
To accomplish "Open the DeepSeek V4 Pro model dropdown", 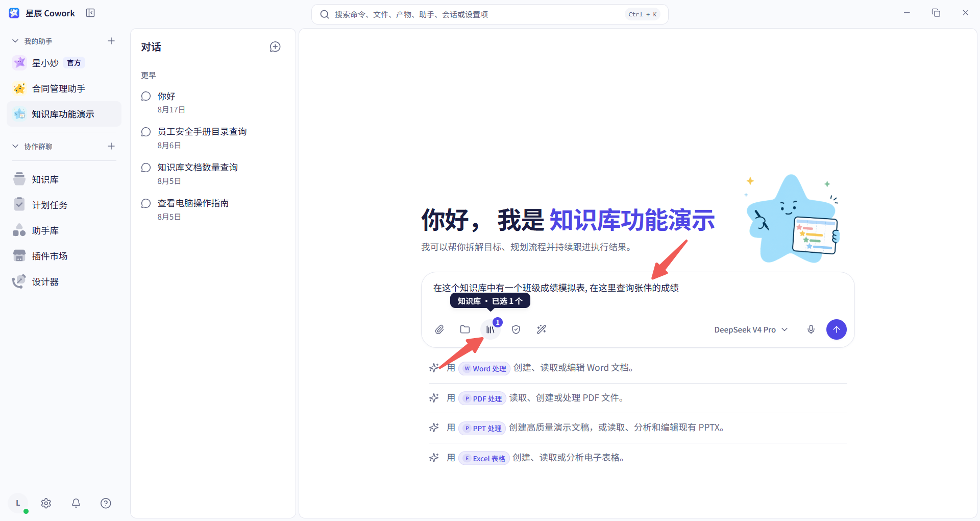I will pos(751,329).
